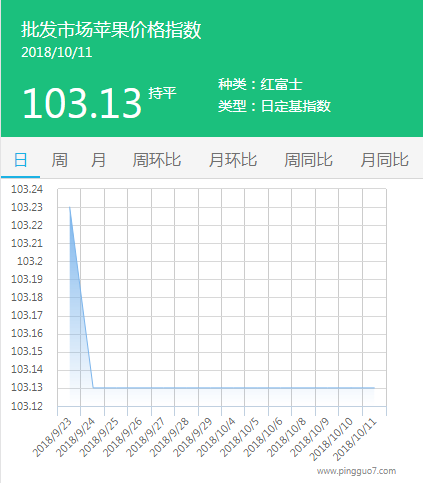This screenshot has height=483, width=423.
Task: Open the 周 weekly tab
Action: (60, 160)
